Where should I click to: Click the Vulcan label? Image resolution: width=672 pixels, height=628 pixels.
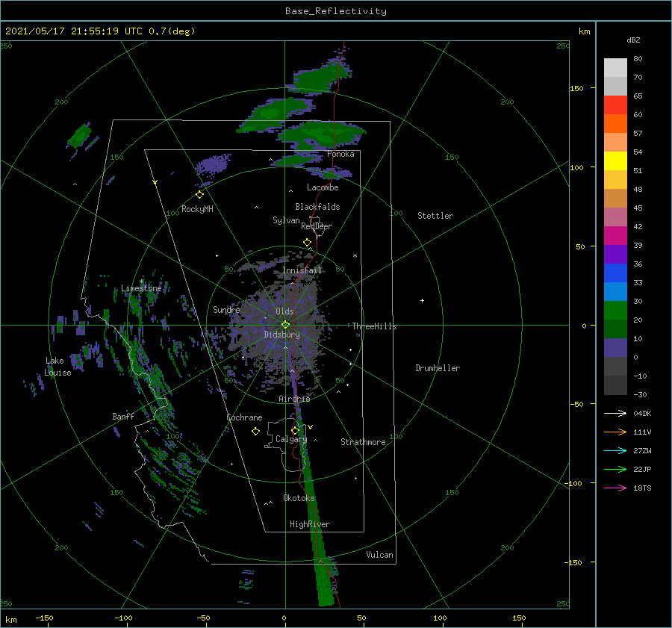click(380, 555)
